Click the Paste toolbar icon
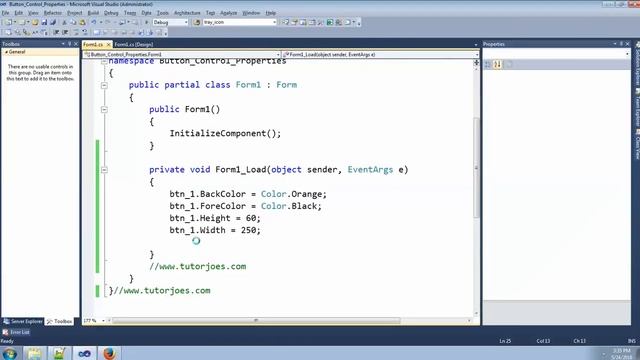The height and width of the screenshot is (360, 640). tap(82, 22)
